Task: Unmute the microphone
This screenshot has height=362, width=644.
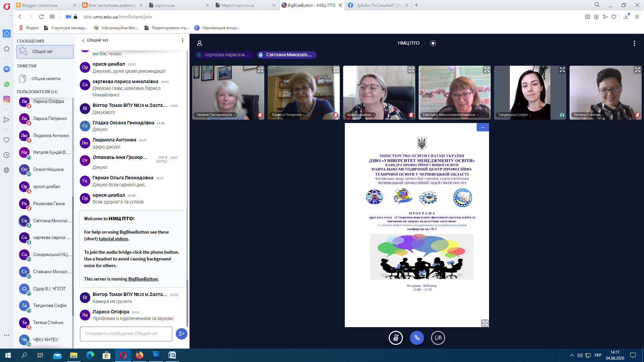Action: tap(396, 338)
